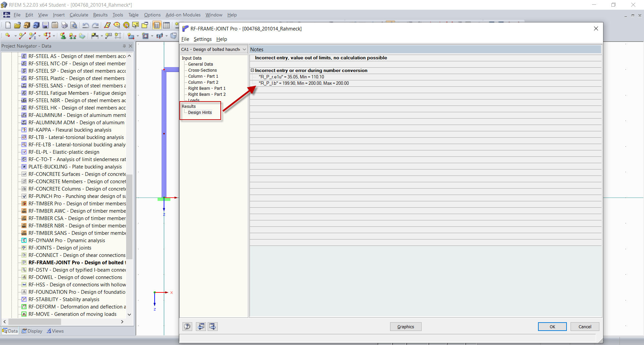Viewport: 644px width, 345px height.
Task: Switch to the Views navigator tab
Action: pos(55,331)
